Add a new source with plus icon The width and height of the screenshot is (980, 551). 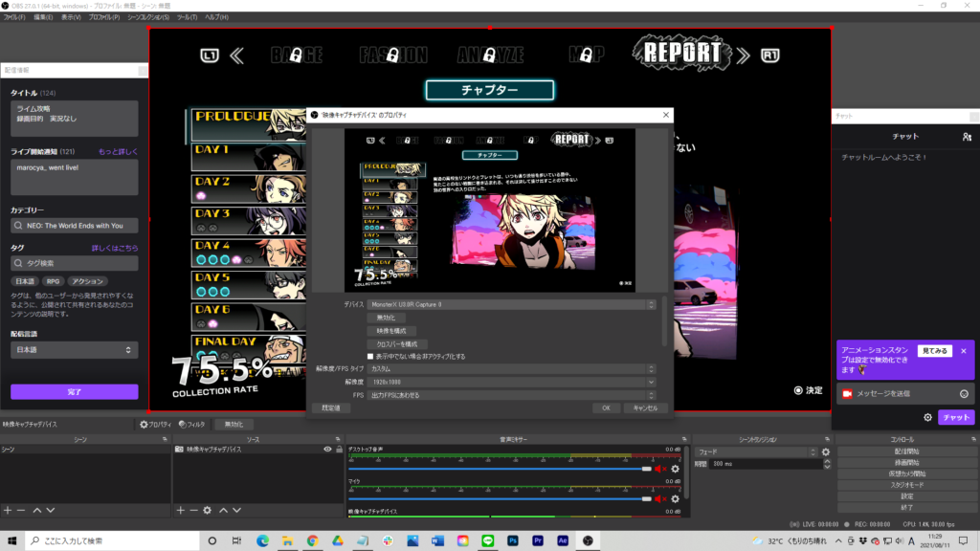181,511
